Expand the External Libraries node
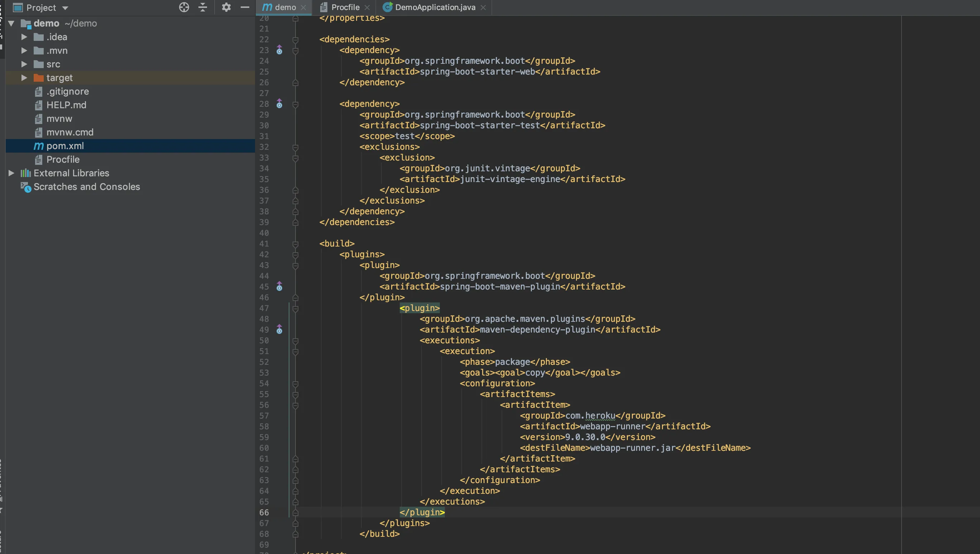This screenshot has height=554, width=980. pos(11,173)
